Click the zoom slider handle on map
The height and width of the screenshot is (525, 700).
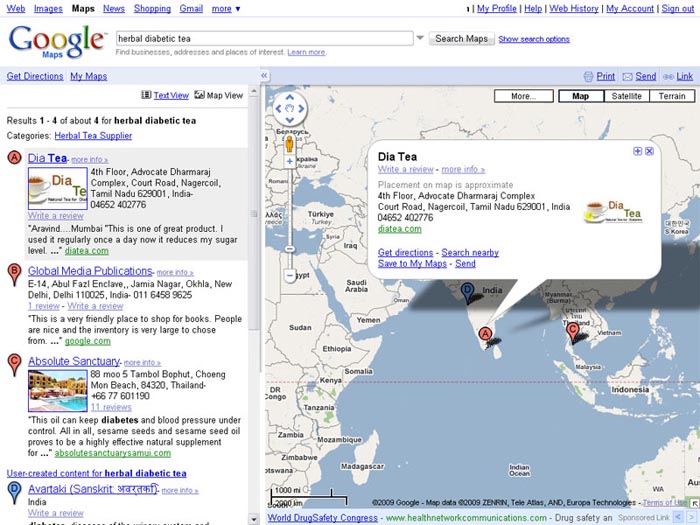(x=290, y=249)
